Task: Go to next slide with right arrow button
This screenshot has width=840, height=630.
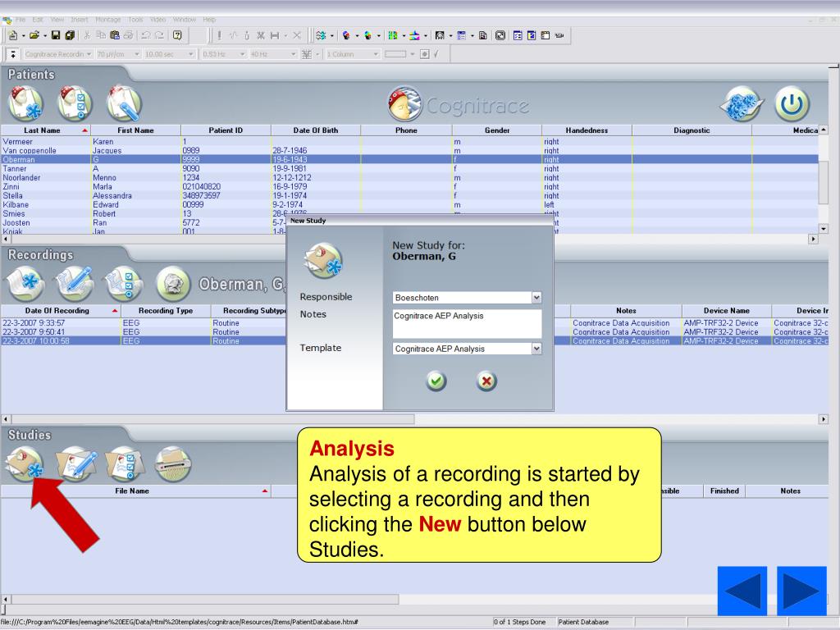Action: coord(801,591)
